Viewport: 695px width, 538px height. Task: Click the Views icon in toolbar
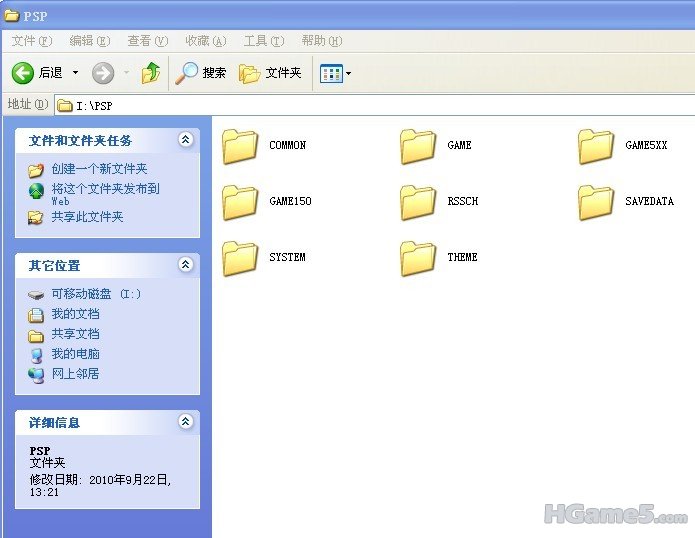tap(331, 74)
